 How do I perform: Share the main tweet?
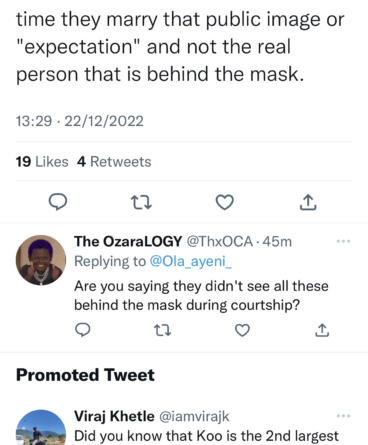pos(308,202)
